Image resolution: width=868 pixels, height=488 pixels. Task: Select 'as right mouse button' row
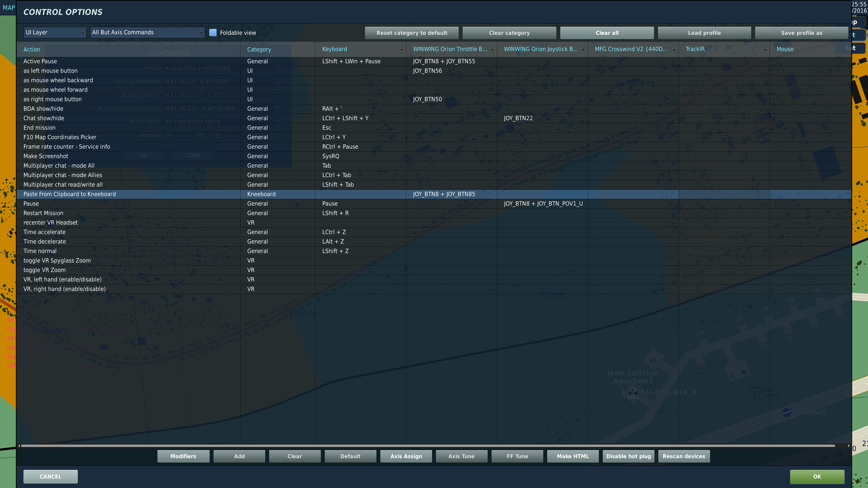click(434, 99)
